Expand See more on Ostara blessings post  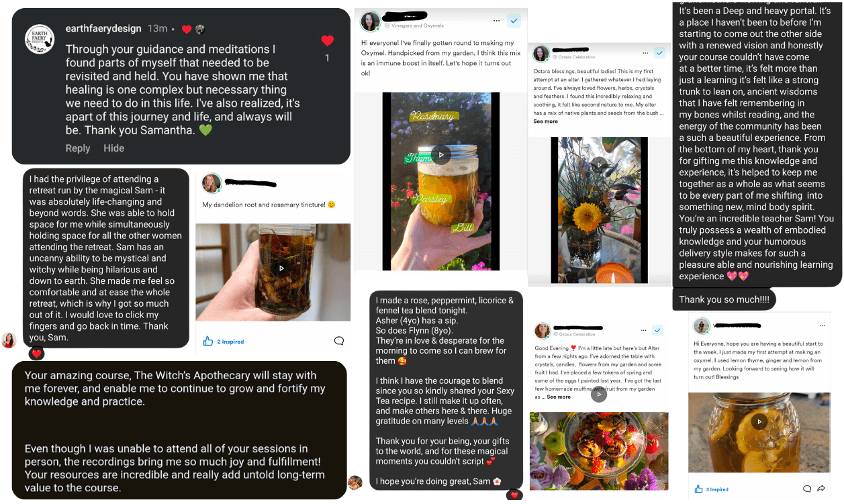(545, 121)
